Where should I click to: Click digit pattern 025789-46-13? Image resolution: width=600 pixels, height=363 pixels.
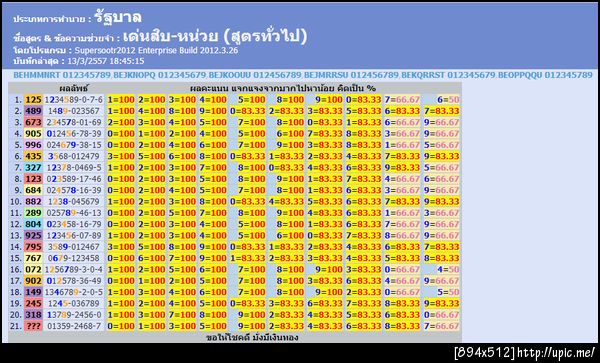click(74, 213)
